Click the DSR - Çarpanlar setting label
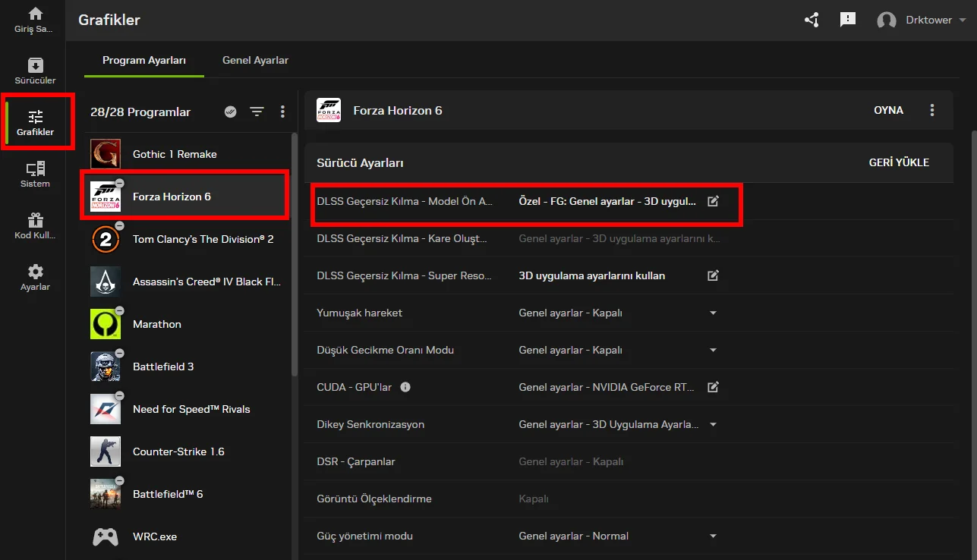The height and width of the screenshot is (560, 977). pyautogui.click(x=356, y=461)
